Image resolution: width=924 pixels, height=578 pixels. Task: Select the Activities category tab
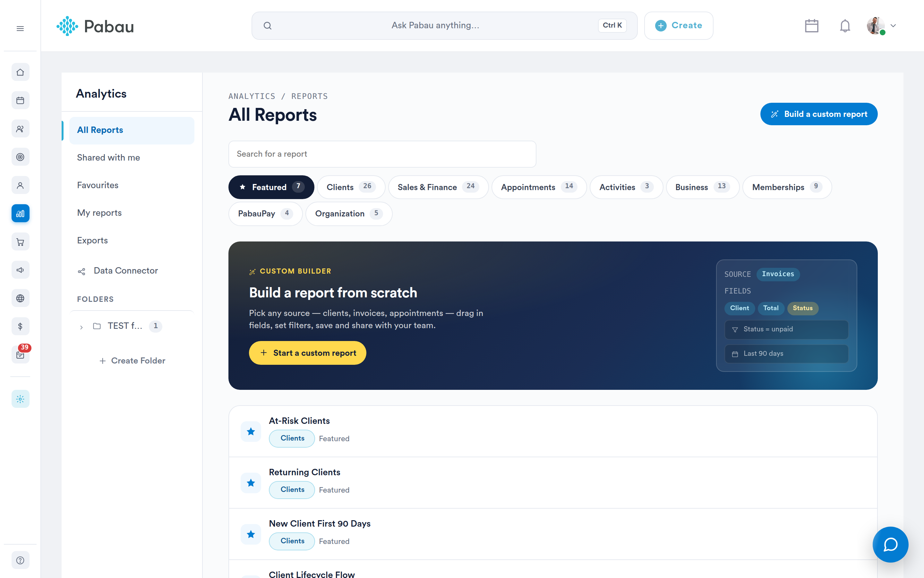(626, 187)
